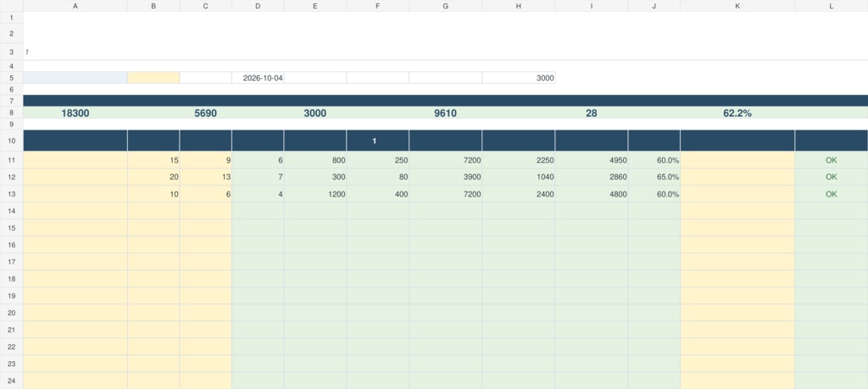The image size is (868, 389).
Task: Click the cell with value 13
Action: (x=205, y=177)
